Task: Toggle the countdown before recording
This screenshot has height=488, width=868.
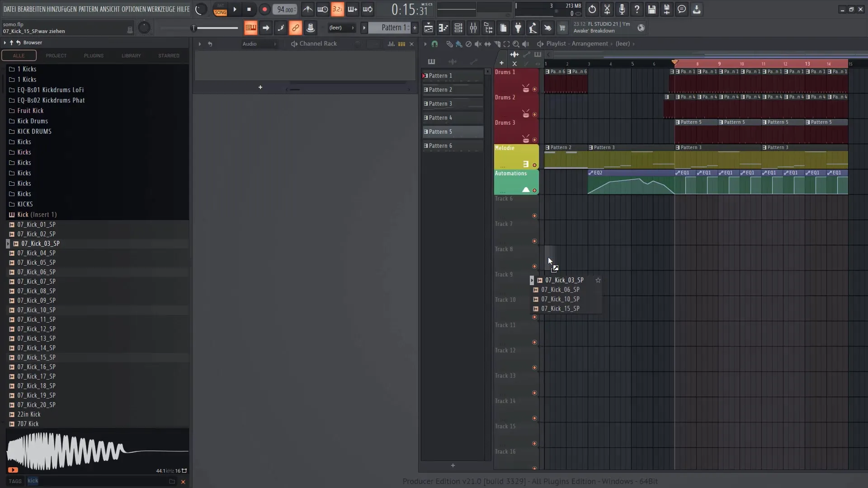Action: pyautogui.click(x=338, y=9)
